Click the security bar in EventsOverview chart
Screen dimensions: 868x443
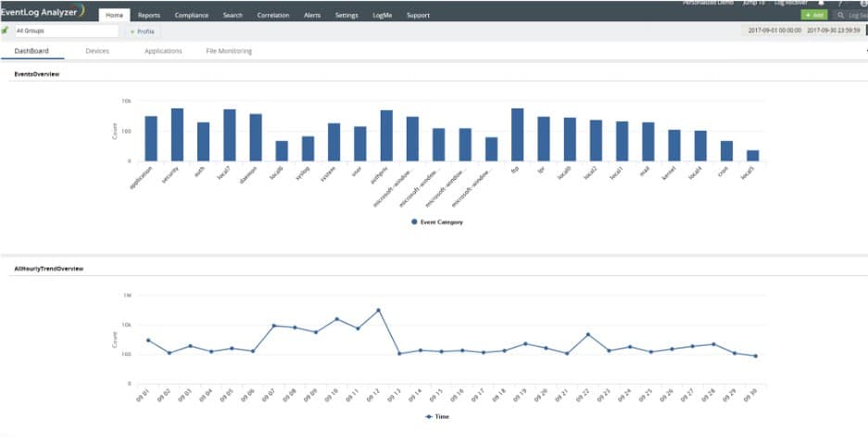tap(177, 134)
